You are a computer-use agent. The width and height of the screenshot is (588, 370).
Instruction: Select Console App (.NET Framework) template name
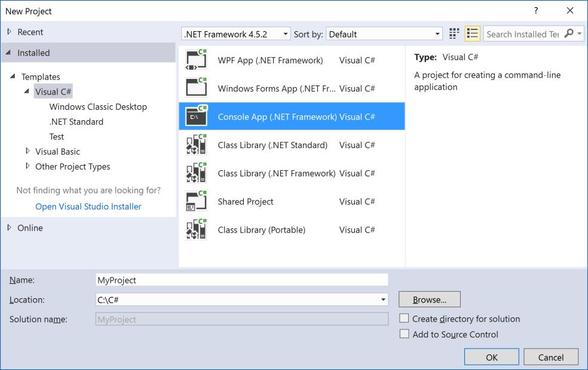(x=277, y=117)
